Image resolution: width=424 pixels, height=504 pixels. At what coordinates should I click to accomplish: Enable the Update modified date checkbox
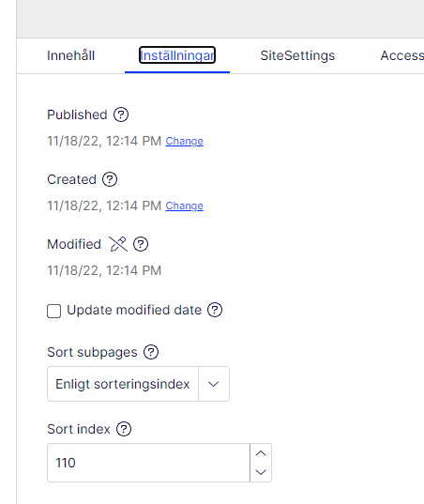click(54, 312)
